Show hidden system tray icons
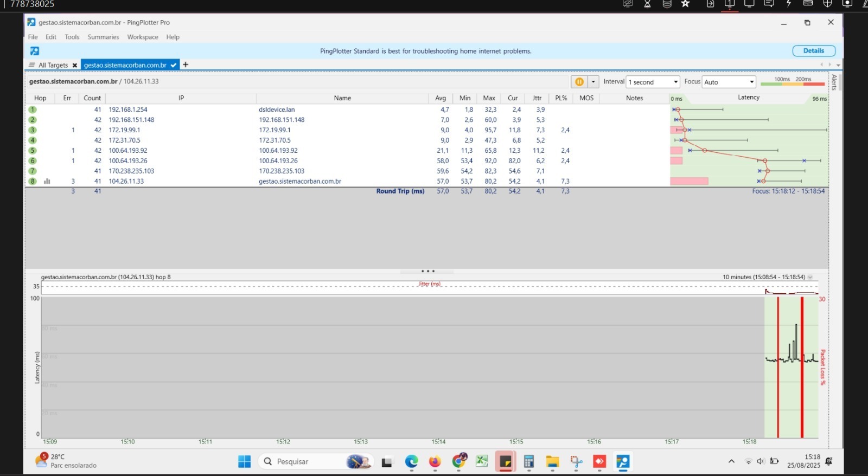Screen dimensions: 868x476 pos(731,461)
